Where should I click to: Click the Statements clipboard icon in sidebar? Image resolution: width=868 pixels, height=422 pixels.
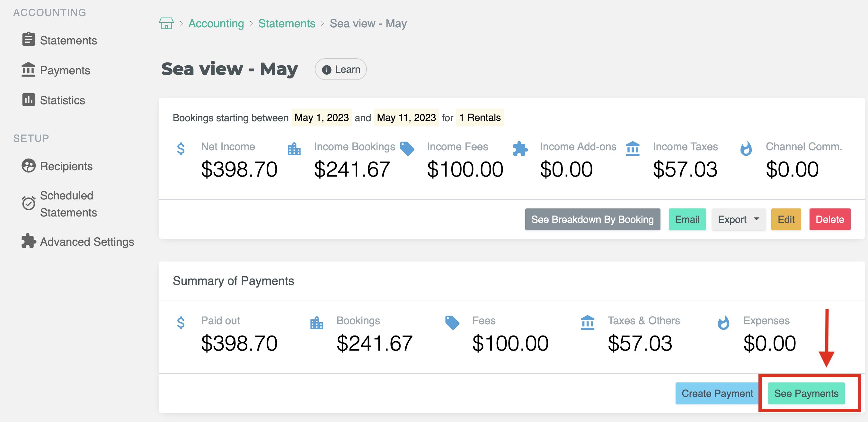pos(28,40)
